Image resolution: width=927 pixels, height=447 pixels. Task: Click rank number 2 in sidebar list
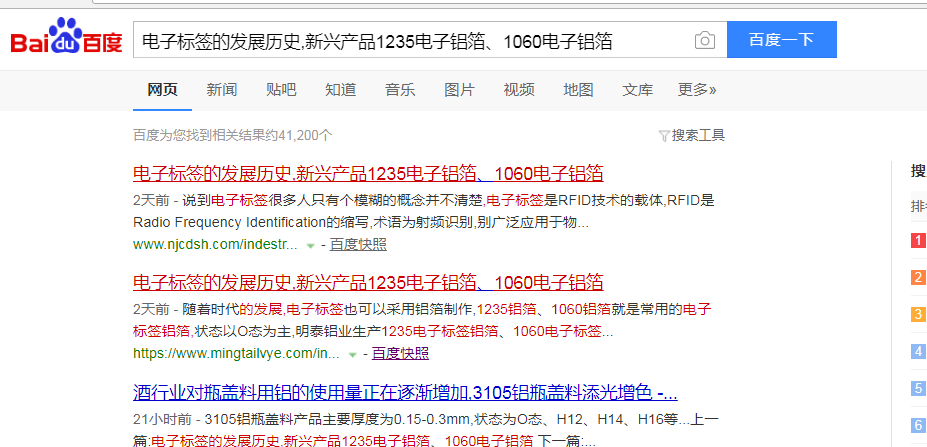pyautogui.click(x=918, y=277)
